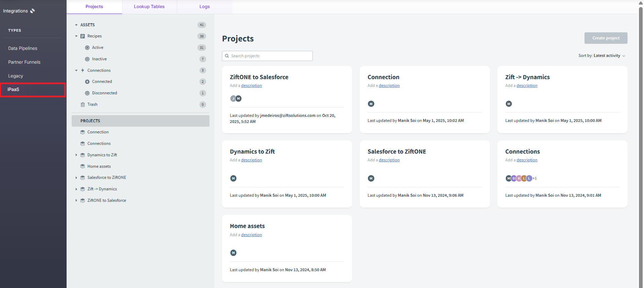
Task: Click the Inactive recipes status icon
Action: (x=87, y=59)
